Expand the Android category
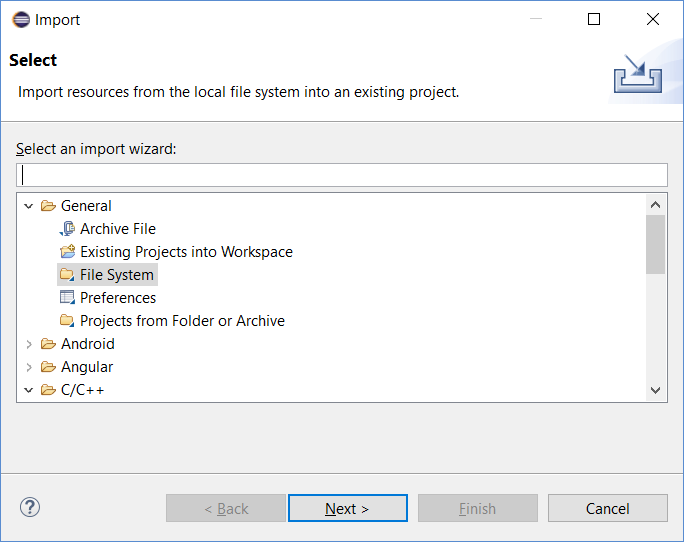 point(29,344)
